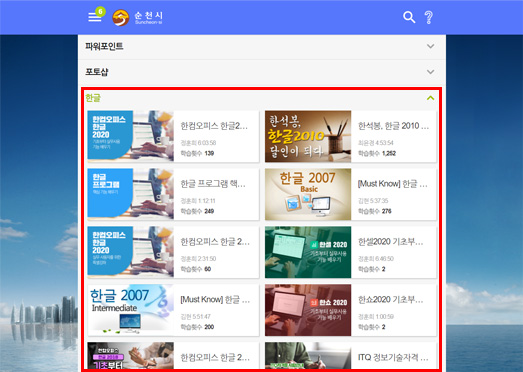The image size is (523, 372).
Task: Click 학습횟수 200 text
Action: (197, 327)
